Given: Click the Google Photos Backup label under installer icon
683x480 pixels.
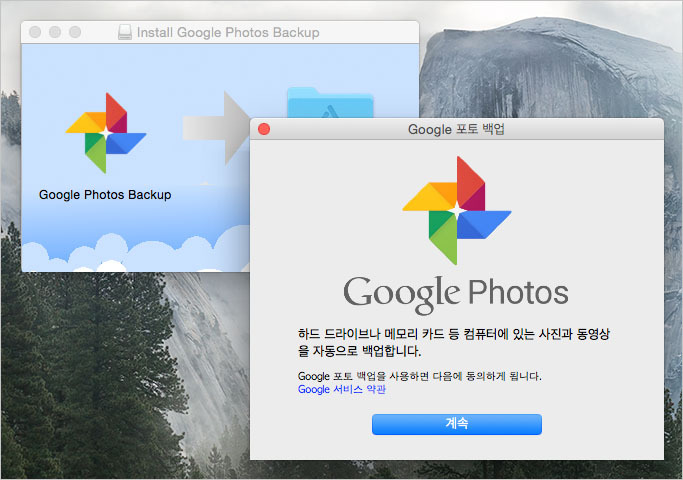Looking at the screenshot, I should coord(105,195).
